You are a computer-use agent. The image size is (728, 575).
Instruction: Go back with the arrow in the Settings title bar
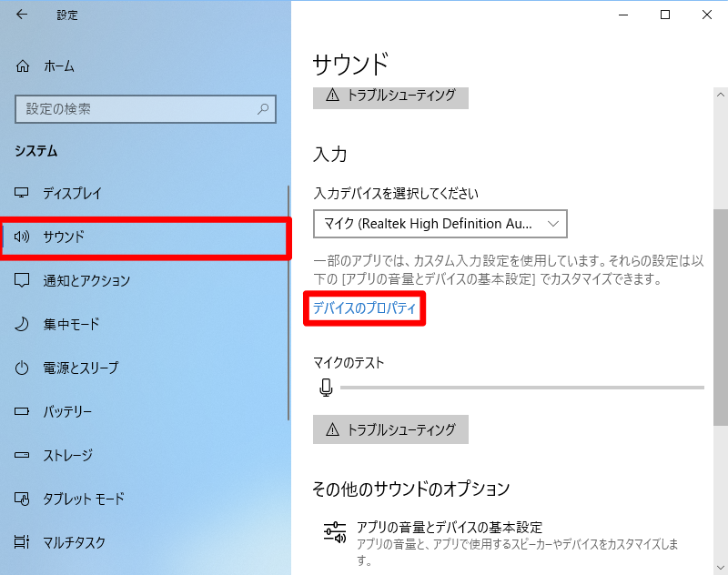pyautogui.click(x=22, y=15)
